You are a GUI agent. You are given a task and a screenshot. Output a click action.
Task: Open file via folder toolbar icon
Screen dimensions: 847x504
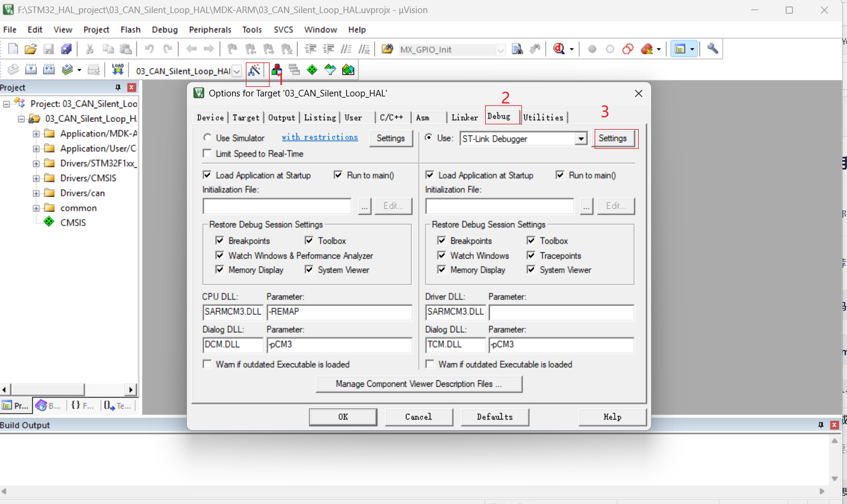pyautogui.click(x=31, y=49)
